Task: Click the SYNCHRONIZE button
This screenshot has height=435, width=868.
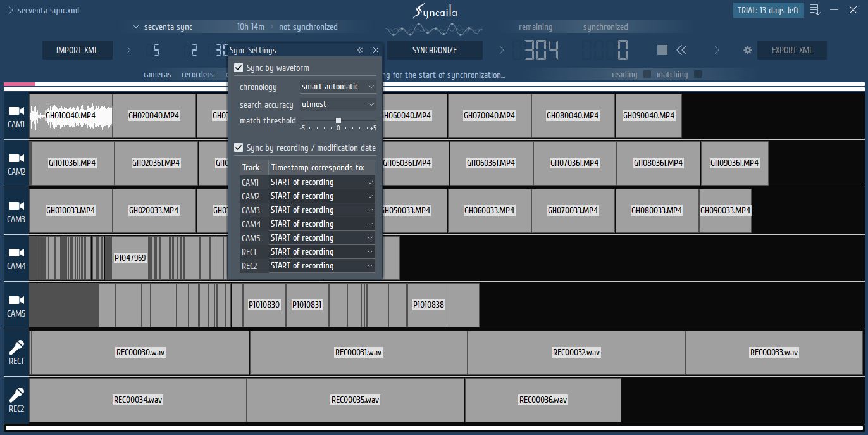Action: point(435,50)
